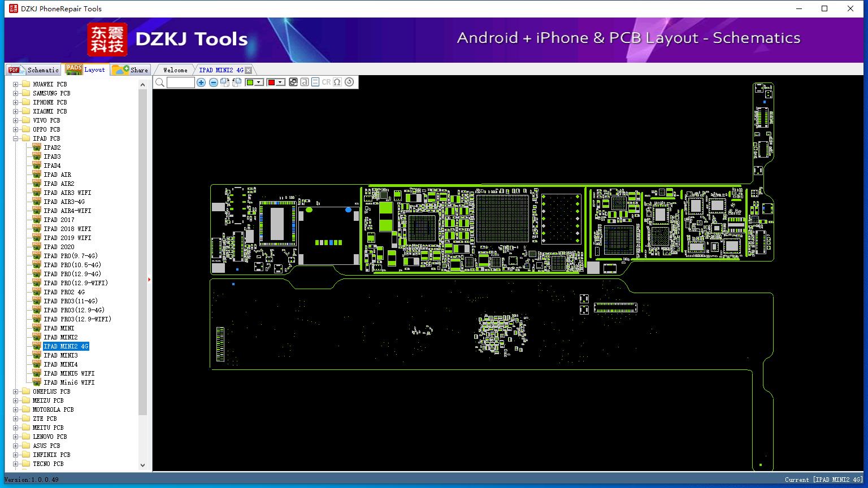
Task: Click the tree scrollbar up arrow
Action: point(142,84)
